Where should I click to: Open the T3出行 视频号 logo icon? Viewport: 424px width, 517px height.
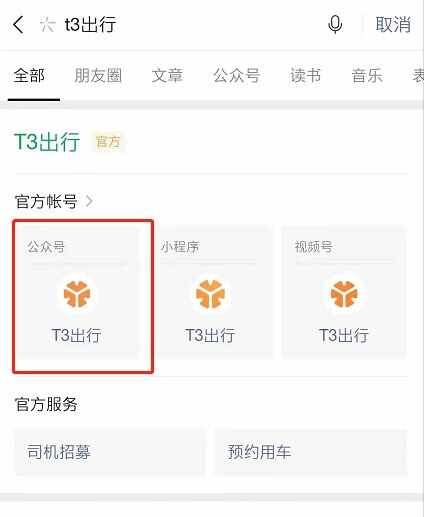[344, 294]
